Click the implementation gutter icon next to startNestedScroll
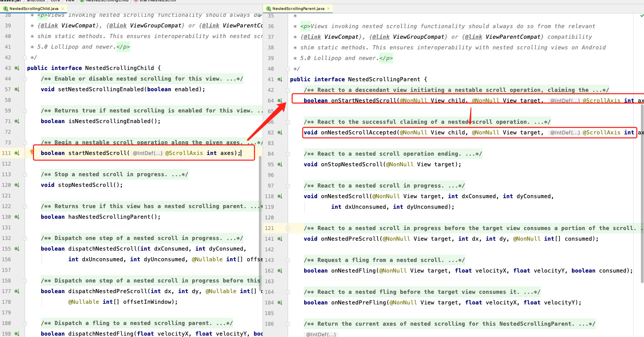The height and width of the screenshot is (337, 644). (x=16, y=153)
